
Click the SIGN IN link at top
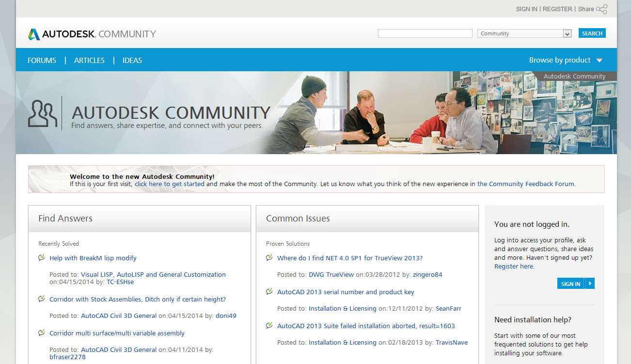(x=527, y=9)
